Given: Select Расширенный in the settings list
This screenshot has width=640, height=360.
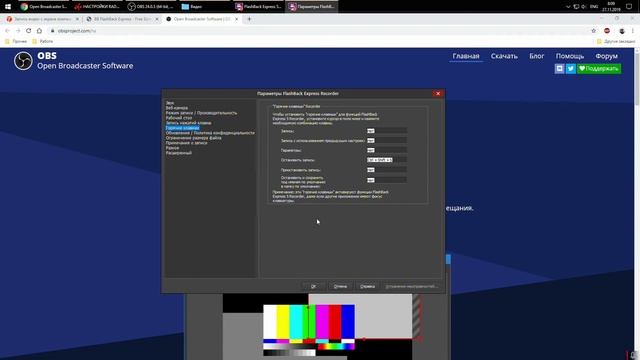Looking at the screenshot, I should [x=179, y=153].
